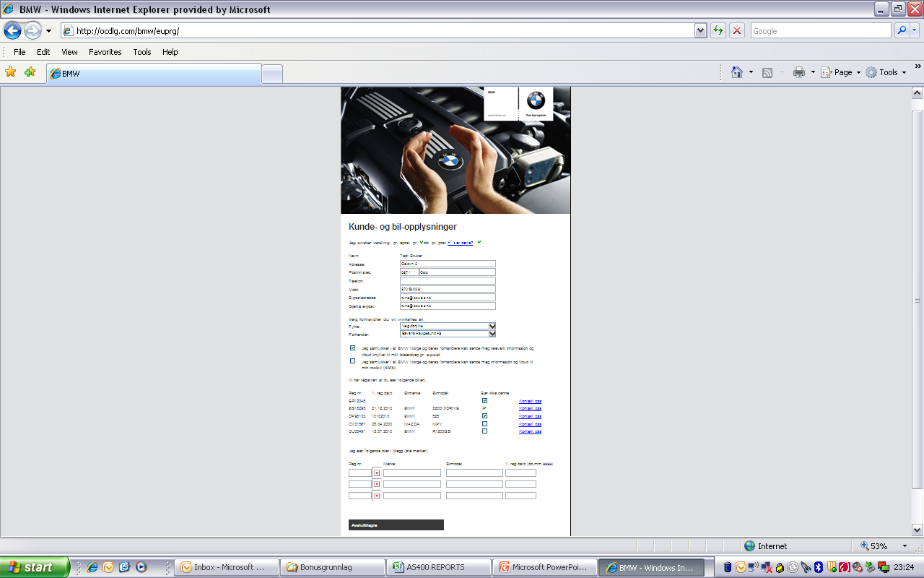Open the Tools gear toolbar menu
The height and width of the screenshot is (578, 924).
pyautogui.click(x=886, y=72)
